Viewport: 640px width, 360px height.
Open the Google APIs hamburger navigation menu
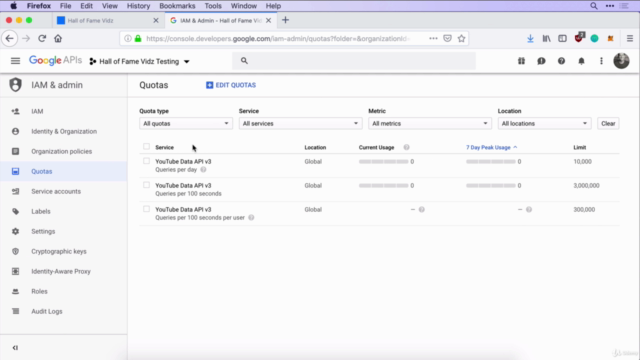[15, 61]
